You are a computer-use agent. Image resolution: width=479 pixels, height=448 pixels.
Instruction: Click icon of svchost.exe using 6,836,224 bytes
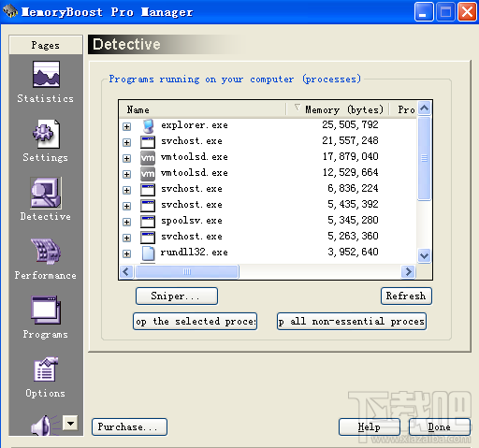tap(148, 190)
